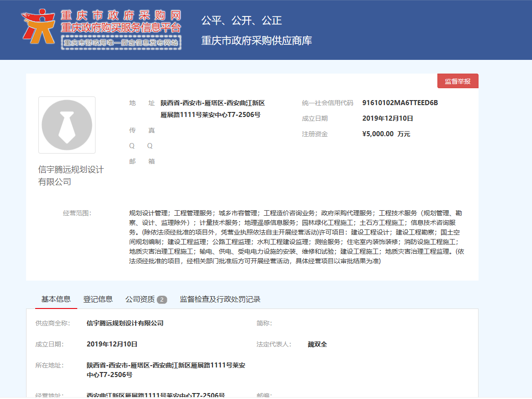Click the gray tie avatar placeholder icon
Viewport: 532px width, 399px height.
click(67, 124)
